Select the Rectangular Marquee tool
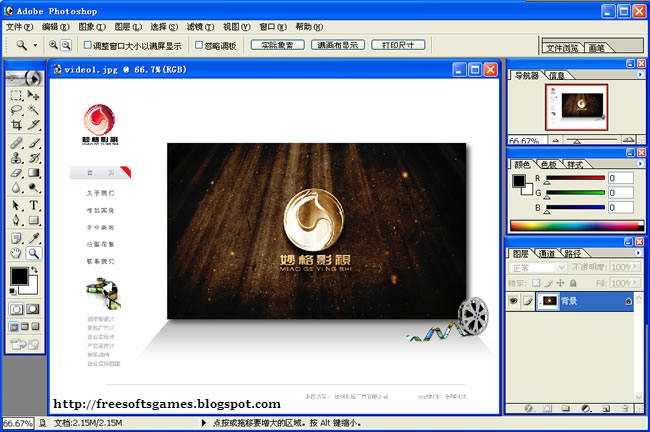Viewport: 650px width, 432px height. pos(16,96)
